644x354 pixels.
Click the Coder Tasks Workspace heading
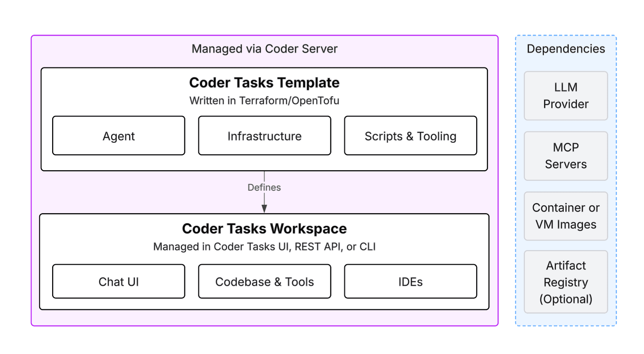tap(265, 228)
